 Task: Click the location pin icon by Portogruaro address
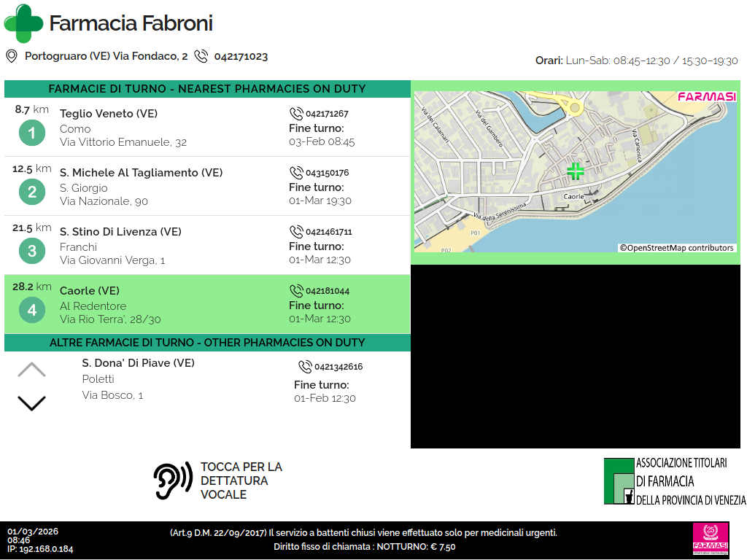(11, 56)
